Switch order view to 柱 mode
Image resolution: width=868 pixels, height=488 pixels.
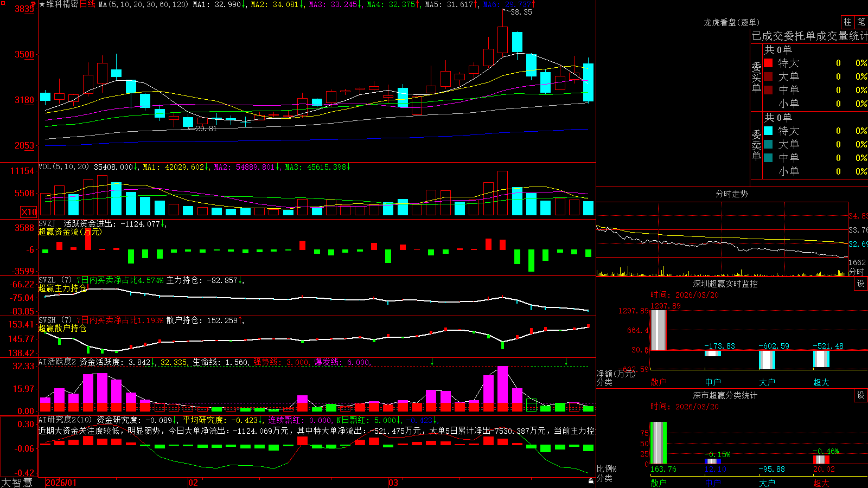click(x=847, y=22)
